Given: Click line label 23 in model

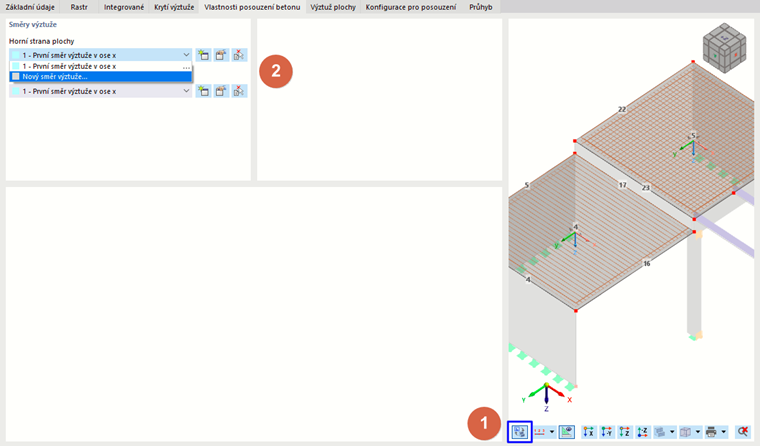Looking at the screenshot, I should (646, 188).
